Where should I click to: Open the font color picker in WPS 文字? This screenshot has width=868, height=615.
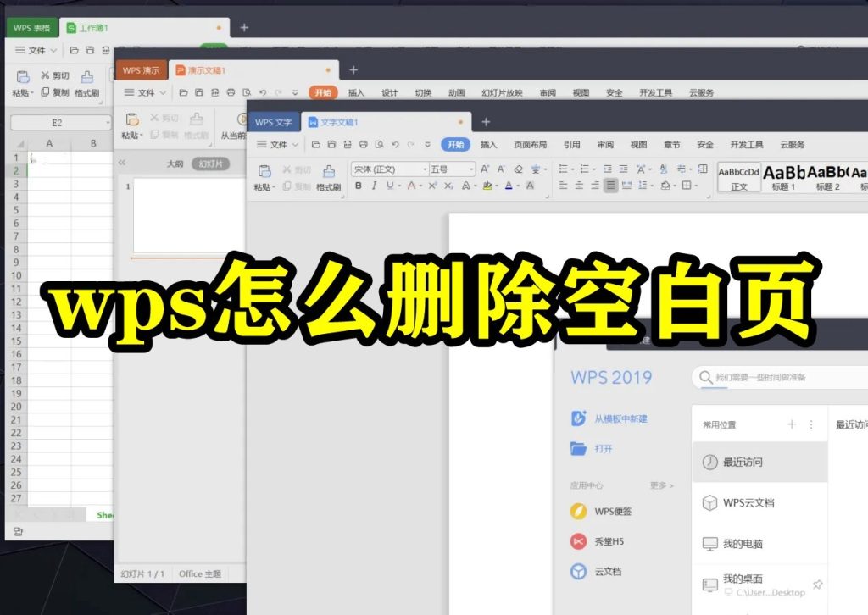coord(509,184)
